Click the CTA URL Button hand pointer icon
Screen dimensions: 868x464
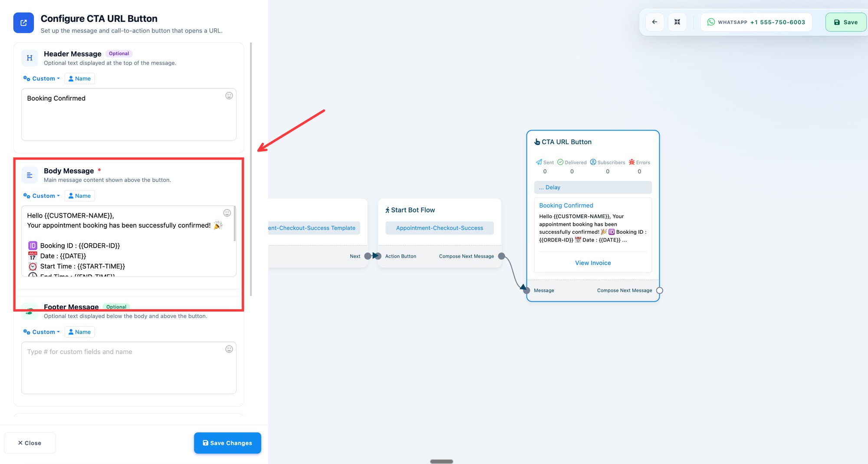pyautogui.click(x=537, y=142)
